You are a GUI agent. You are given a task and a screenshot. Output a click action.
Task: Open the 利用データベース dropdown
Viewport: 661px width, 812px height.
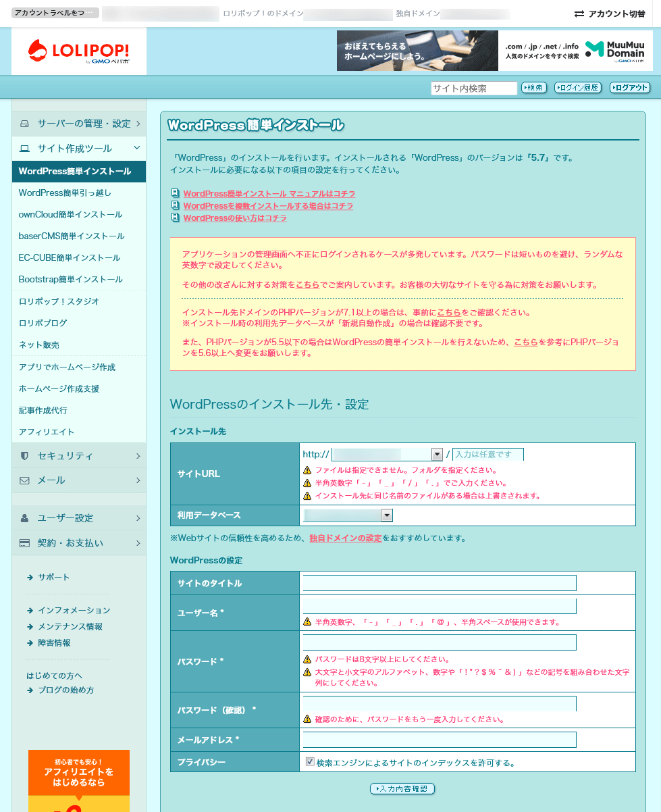pyautogui.click(x=348, y=515)
